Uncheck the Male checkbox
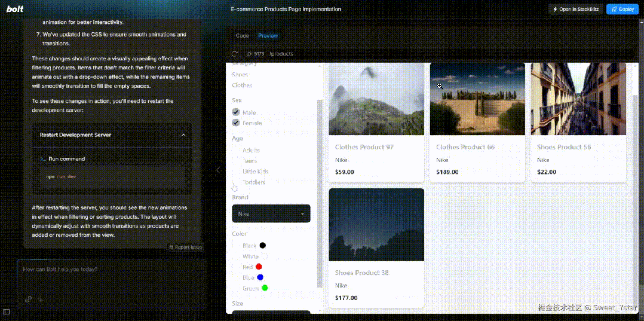The image size is (644, 321). click(236, 112)
